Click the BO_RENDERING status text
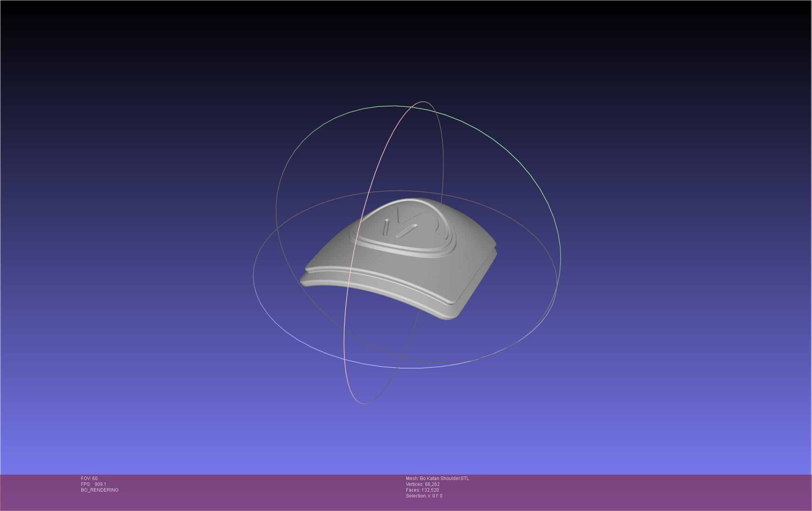Image resolution: width=812 pixels, height=511 pixels. (100, 490)
